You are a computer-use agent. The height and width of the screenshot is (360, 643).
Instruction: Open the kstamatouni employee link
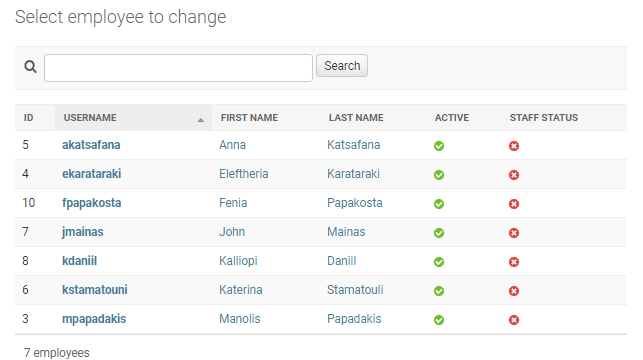(95, 290)
